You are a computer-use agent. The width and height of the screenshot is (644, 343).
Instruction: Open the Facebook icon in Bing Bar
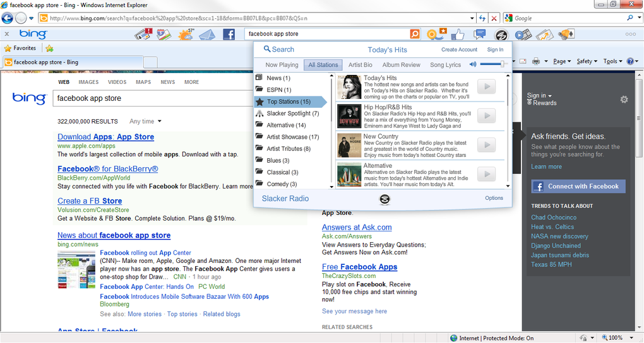click(229, 34)
